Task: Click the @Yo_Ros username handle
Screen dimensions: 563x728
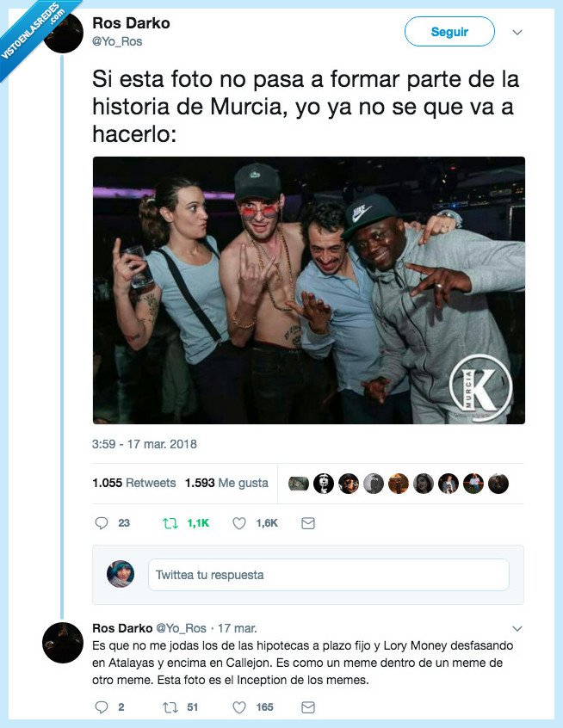Action: (x=118, y=40)
